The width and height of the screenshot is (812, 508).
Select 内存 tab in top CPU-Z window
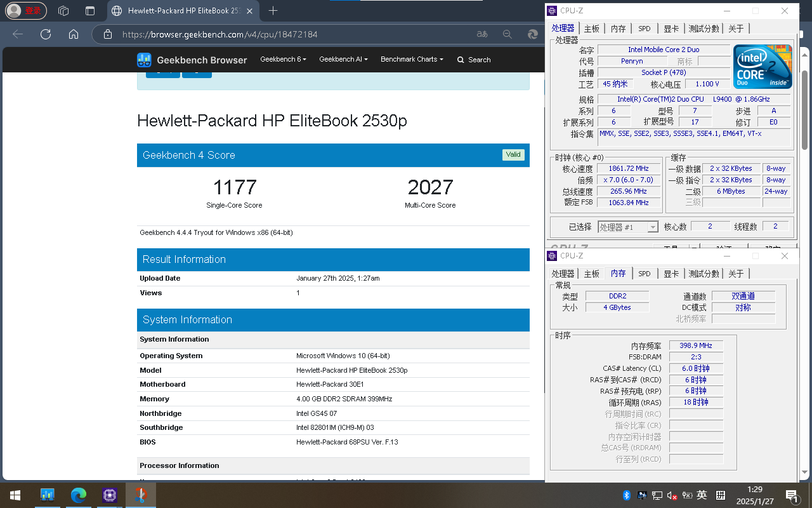click(618, 29)
